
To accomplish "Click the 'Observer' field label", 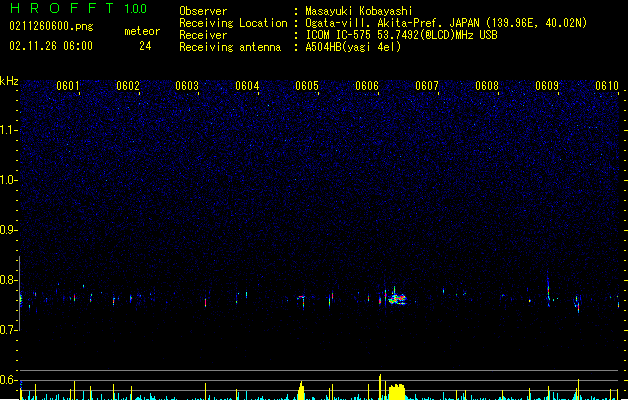I will [203, 11].
